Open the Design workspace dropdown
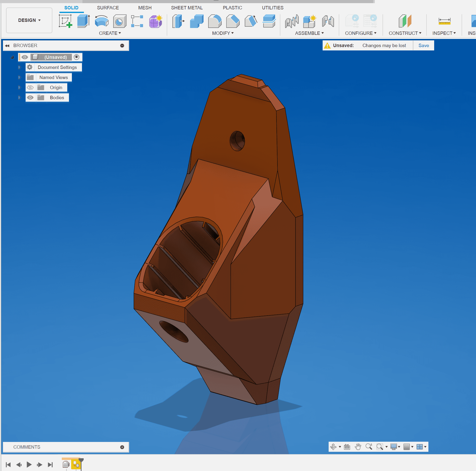The image size is (476, 471). click(29, 20)
